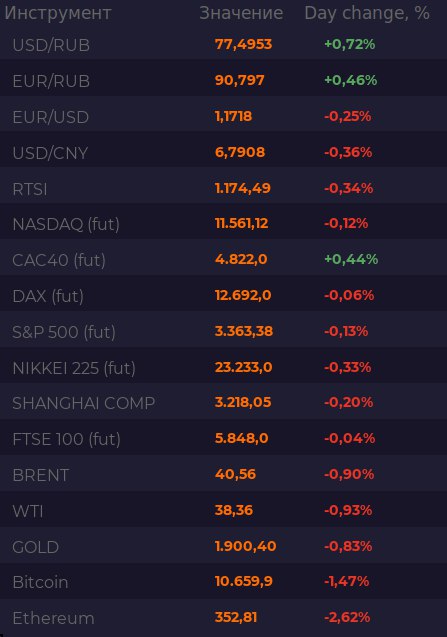Screen dimensions: 447x637
Task: Click the RTSI index name
Action: 30,189
